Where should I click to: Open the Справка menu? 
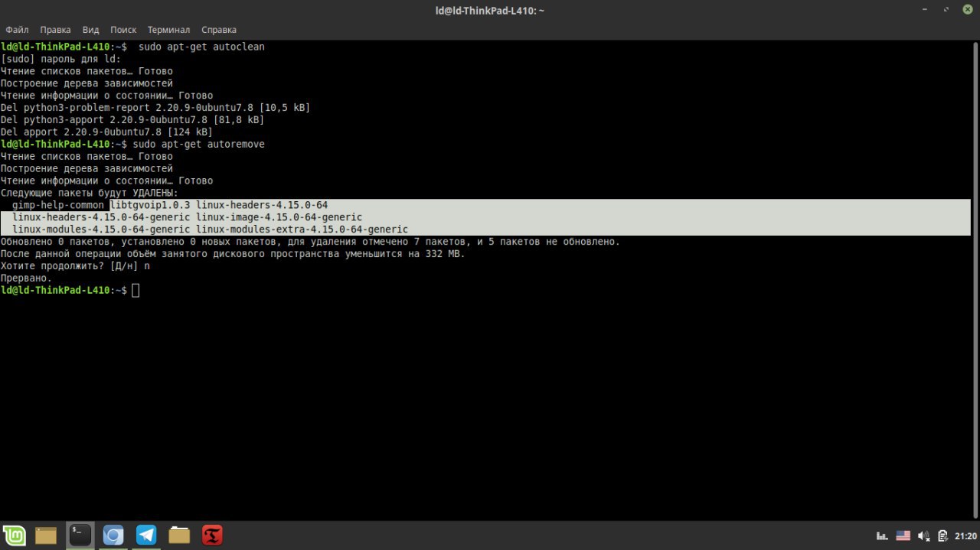(x=219, y=30)
